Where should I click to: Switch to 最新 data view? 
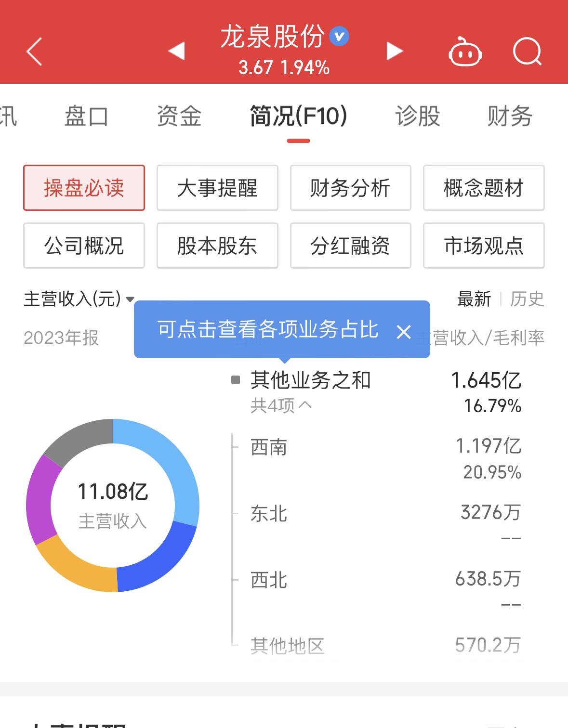(x=474, y=299)
